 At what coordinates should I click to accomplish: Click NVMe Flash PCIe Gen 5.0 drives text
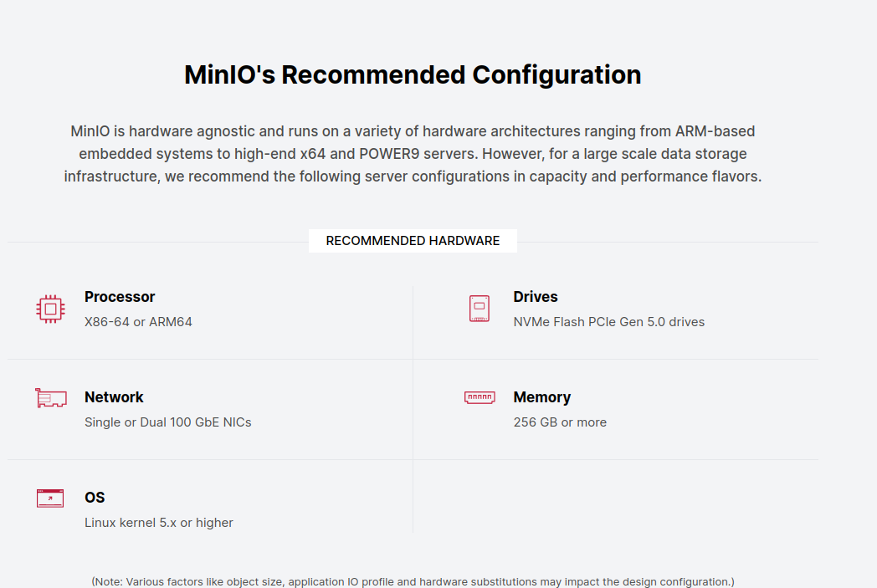[x=609, y=322]
